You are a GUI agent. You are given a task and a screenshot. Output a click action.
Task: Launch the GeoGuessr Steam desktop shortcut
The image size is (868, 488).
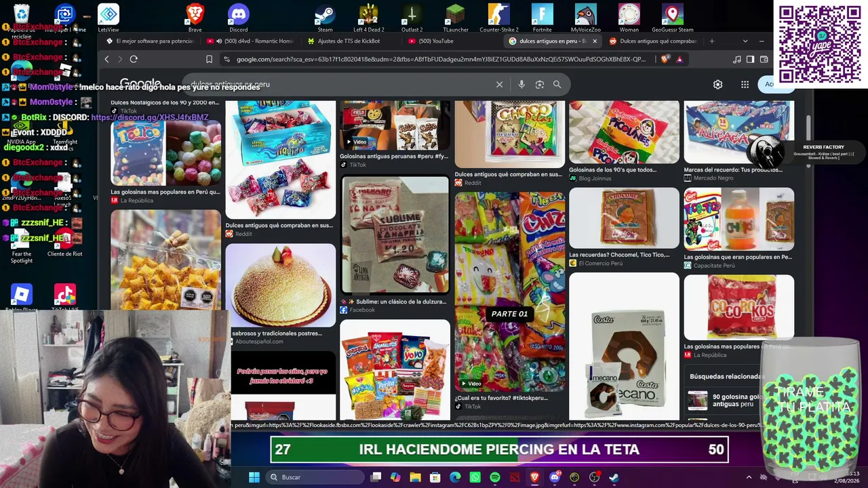coord(672,17)
